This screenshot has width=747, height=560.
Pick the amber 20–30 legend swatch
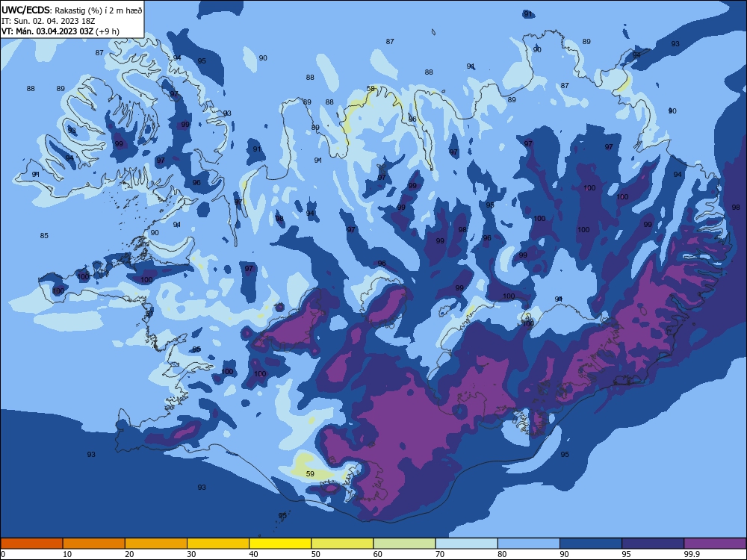click(156, 544)
